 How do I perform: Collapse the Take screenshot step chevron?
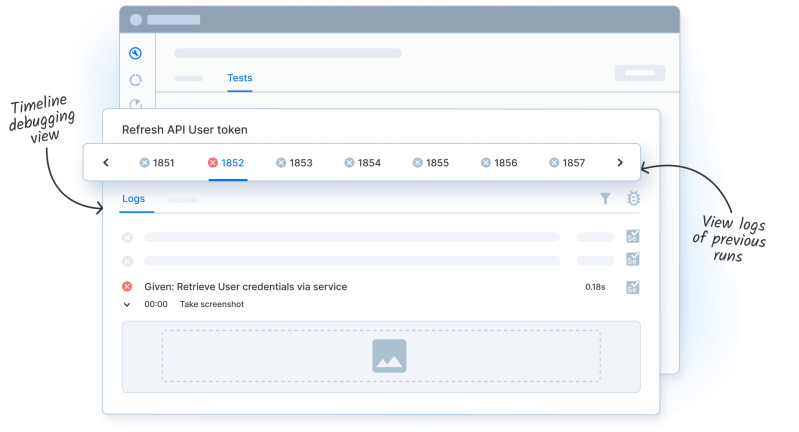127,305
